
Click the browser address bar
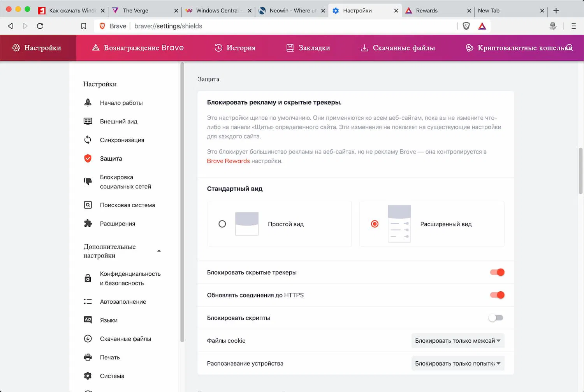coord(273,26)
